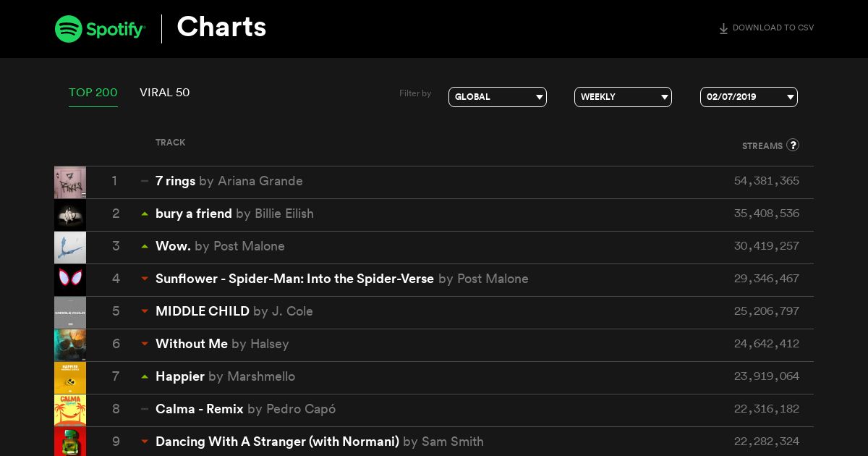Open Dancing With A Stranger track
The image size is (868, 456).
point(277,442)
